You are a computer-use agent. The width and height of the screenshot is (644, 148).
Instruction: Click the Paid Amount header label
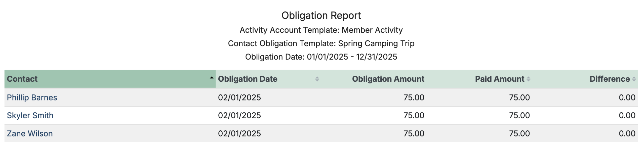click(499, 79)
